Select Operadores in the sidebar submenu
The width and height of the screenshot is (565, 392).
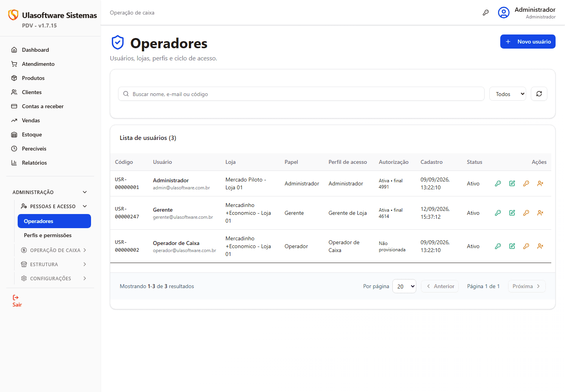tap(54, 221)
